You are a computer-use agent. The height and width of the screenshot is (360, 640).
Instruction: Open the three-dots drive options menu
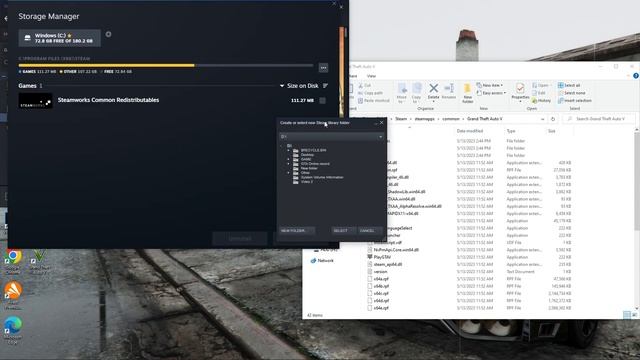click(323, 67)
